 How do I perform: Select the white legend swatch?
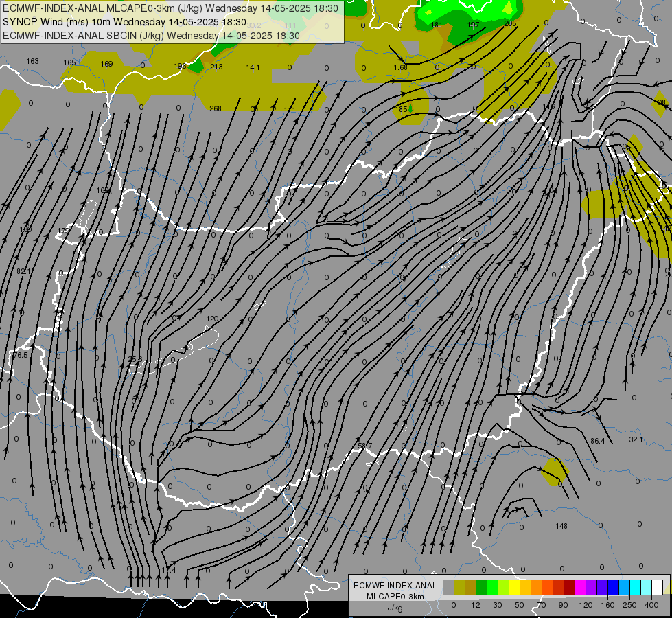[x=658, y=587]
